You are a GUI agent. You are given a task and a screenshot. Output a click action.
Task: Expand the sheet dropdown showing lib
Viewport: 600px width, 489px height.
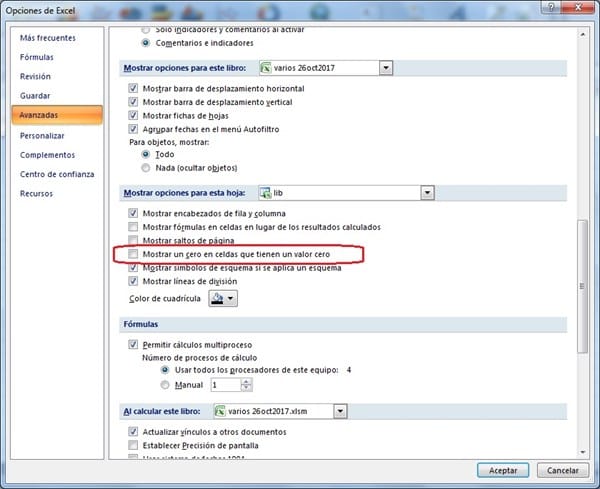point(427,193)
